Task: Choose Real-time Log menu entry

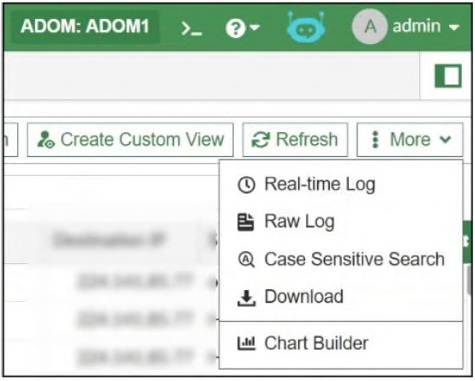Action: 341,184
